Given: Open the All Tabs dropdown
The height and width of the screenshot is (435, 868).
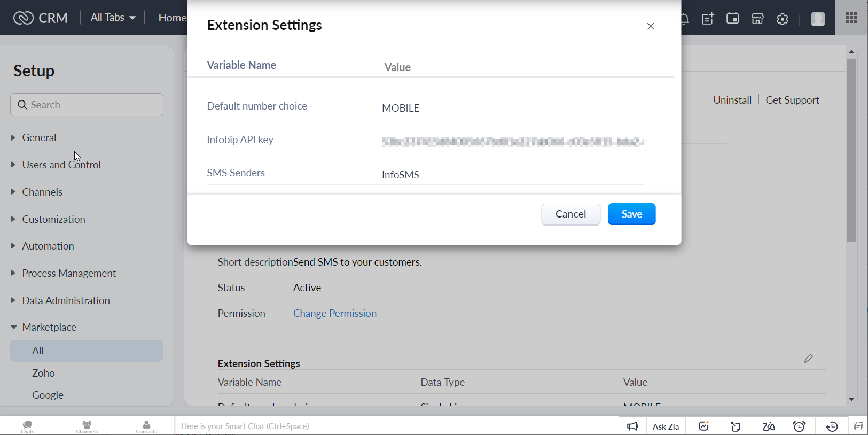Looking at the screenshot, I should pyautogui.click(x=112, y=18).
